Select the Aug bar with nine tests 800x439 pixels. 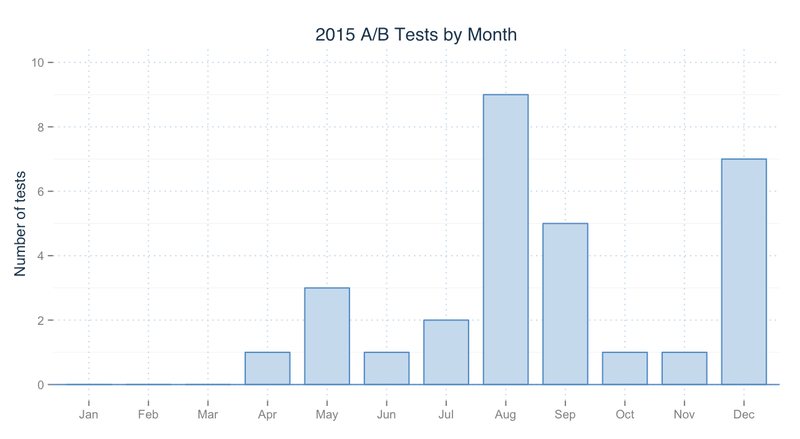[x=506, y=239]
